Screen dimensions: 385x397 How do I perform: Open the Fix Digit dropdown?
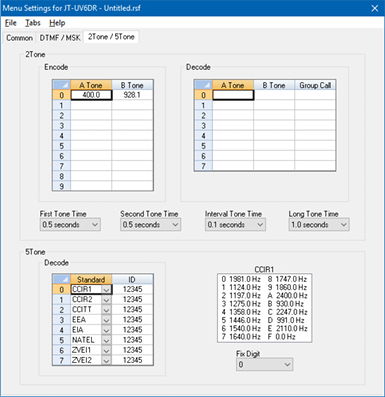[264, 365]
